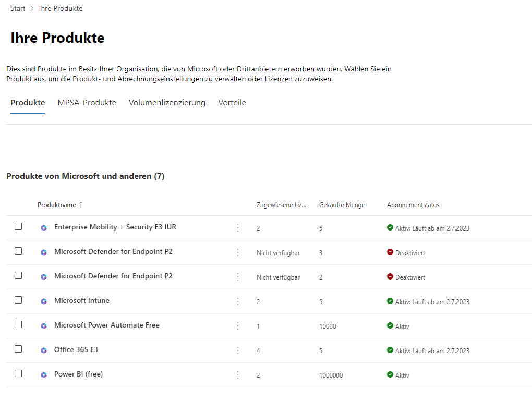Click the Power BI (free) product icon
The image size is (532, 412).
coord(44,374)
